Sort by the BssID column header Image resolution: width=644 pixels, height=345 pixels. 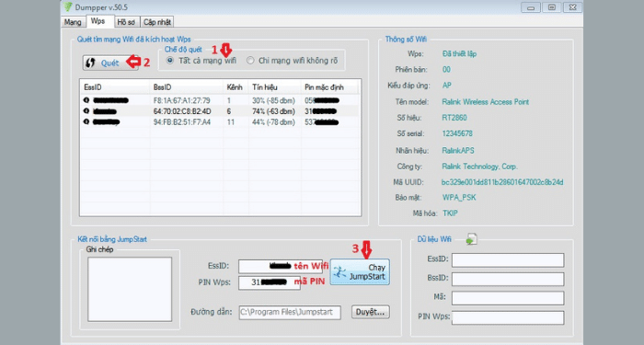[187, 87]
